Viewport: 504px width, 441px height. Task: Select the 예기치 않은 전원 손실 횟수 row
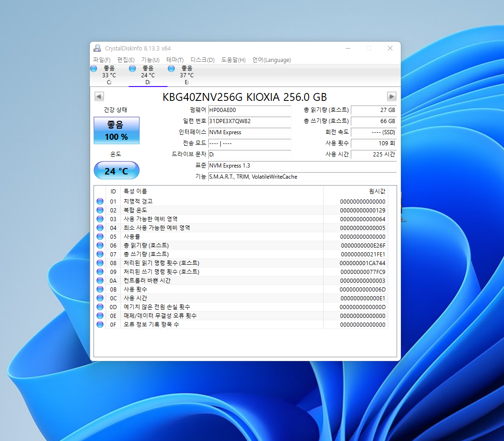coord(241,307)
